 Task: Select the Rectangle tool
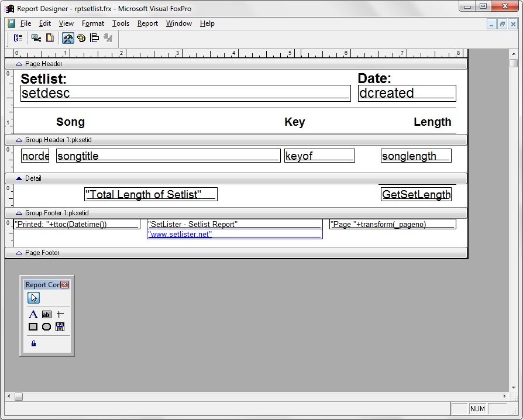tap(33, 327)
